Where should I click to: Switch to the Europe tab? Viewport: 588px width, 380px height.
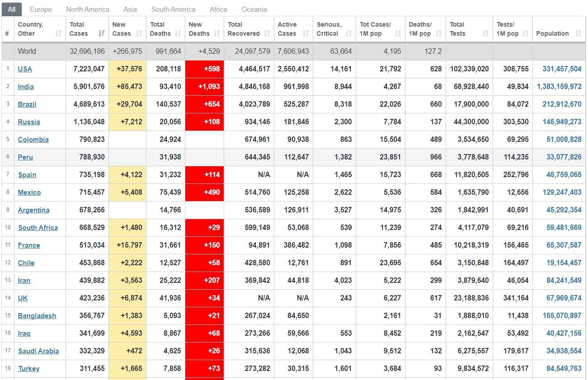pyautogui.click(x=41, y=9)
